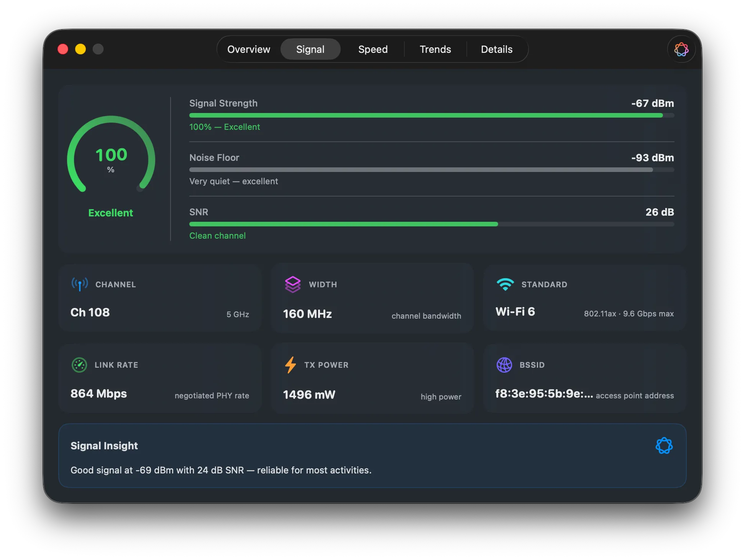Screen dimensions: 745x560
Task: Click the Signal Strength progress bar
Action: click(x=431, y=115)
